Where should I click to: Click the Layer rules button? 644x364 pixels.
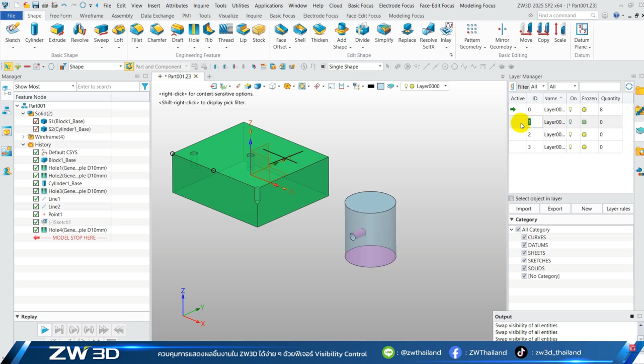coord(618,208)
